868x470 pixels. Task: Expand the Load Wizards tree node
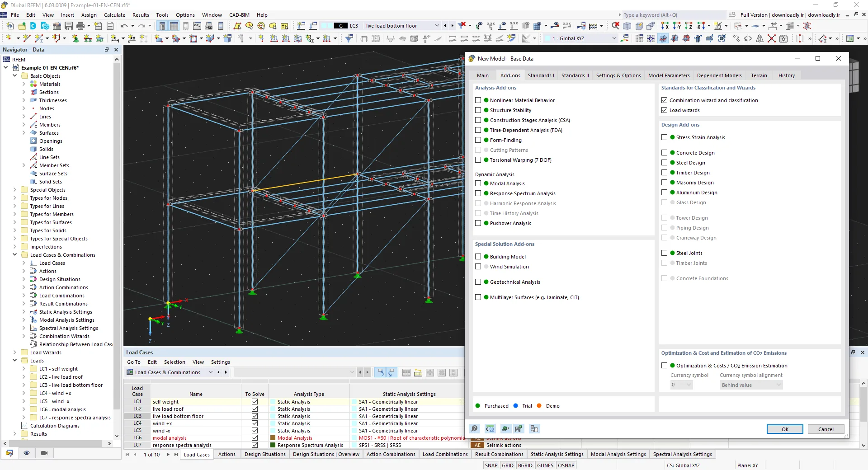[14, 352]
